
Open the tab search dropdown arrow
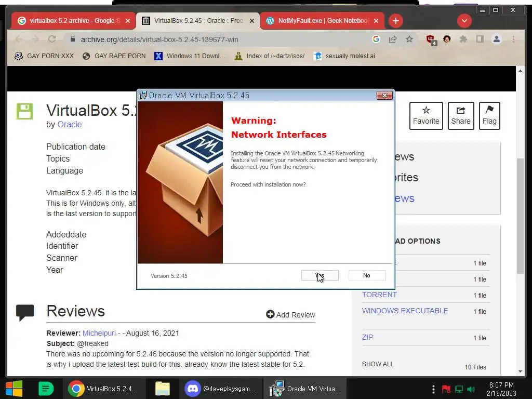464,21
